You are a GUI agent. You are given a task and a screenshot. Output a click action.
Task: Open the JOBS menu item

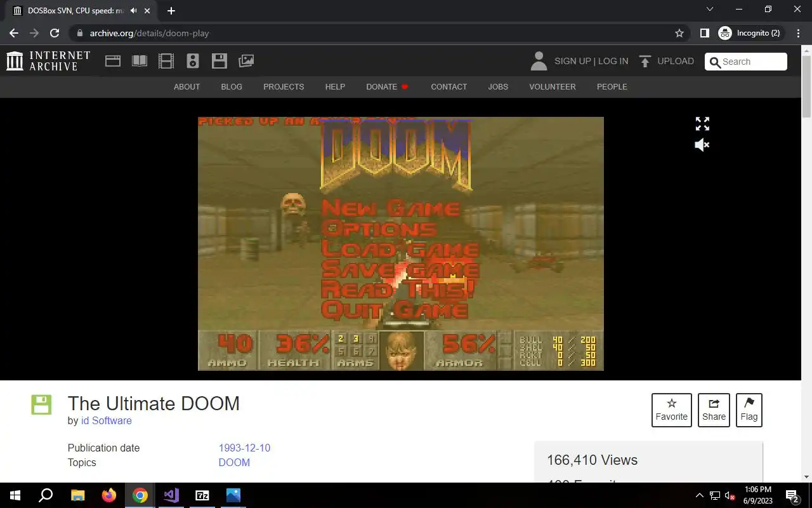click(x=498, y=87)
